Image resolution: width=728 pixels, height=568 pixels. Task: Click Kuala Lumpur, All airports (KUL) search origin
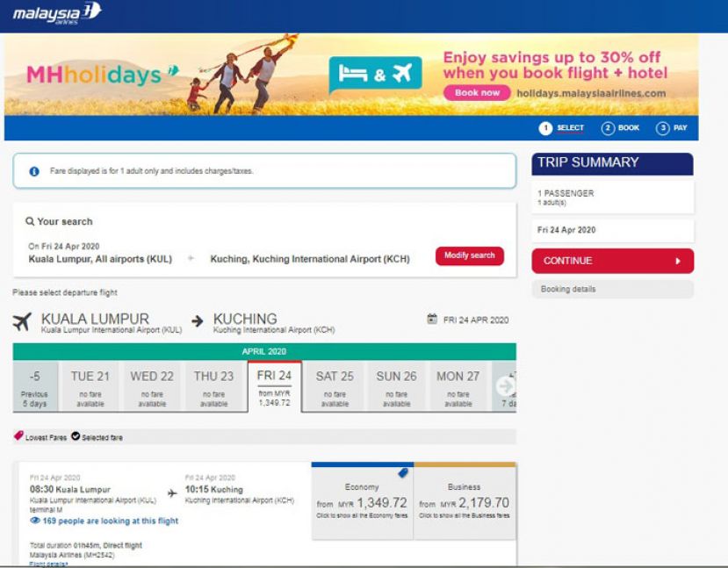pos(100,259)
